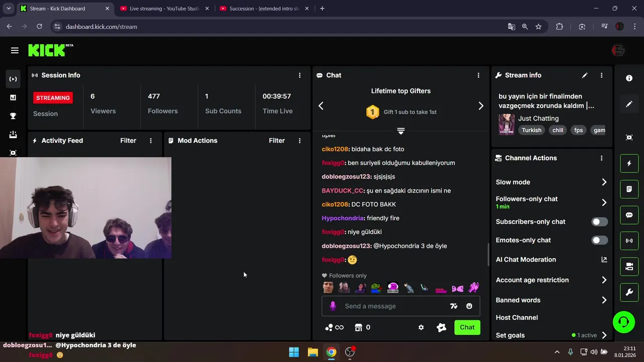This screenshot has height=362, width=644.
Task: Open Stream info three-dot menu
Action: [x=601, y=75]
